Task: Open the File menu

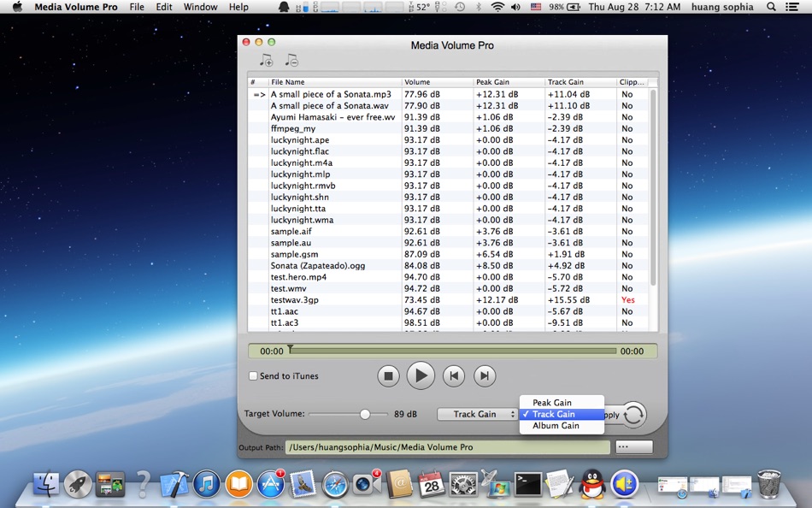Action: click(x=137, y=7)
